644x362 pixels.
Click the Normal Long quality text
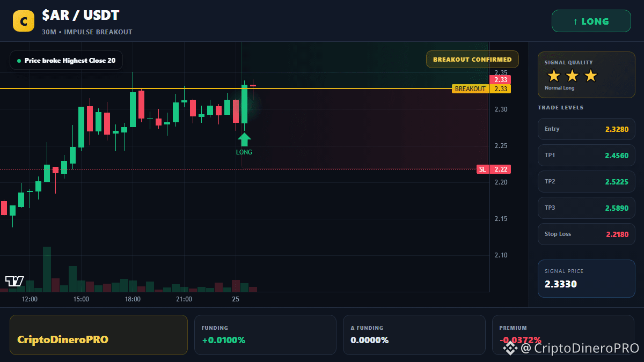click(x=560, y=88)
